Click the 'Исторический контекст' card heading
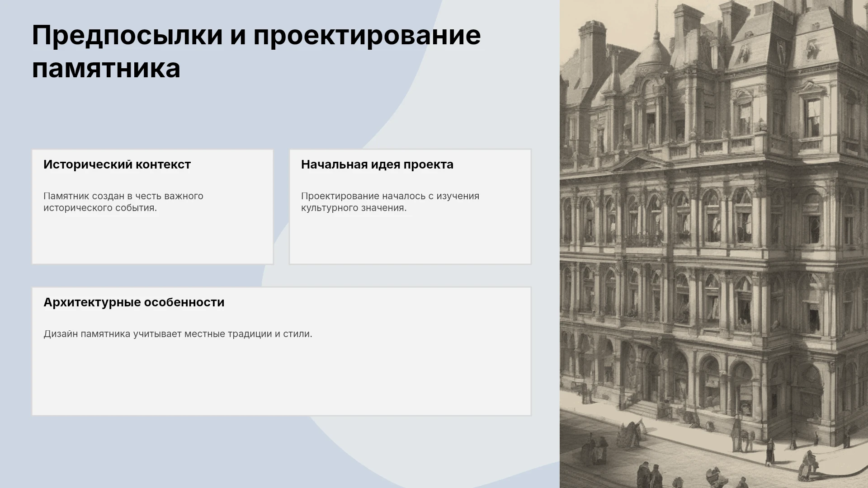This screenshot has height=488, width=868. pos(117,164)
